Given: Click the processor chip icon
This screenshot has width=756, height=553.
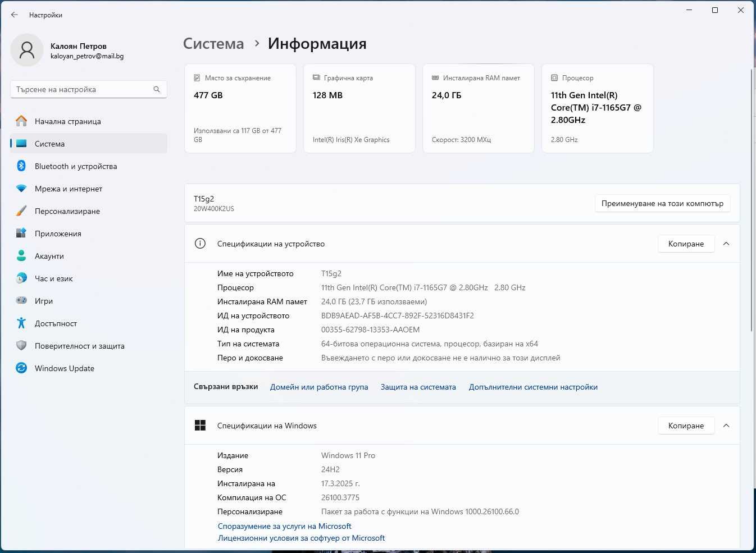Looking at the screenshot, I should pyautogui.click(x=554, y=78).
